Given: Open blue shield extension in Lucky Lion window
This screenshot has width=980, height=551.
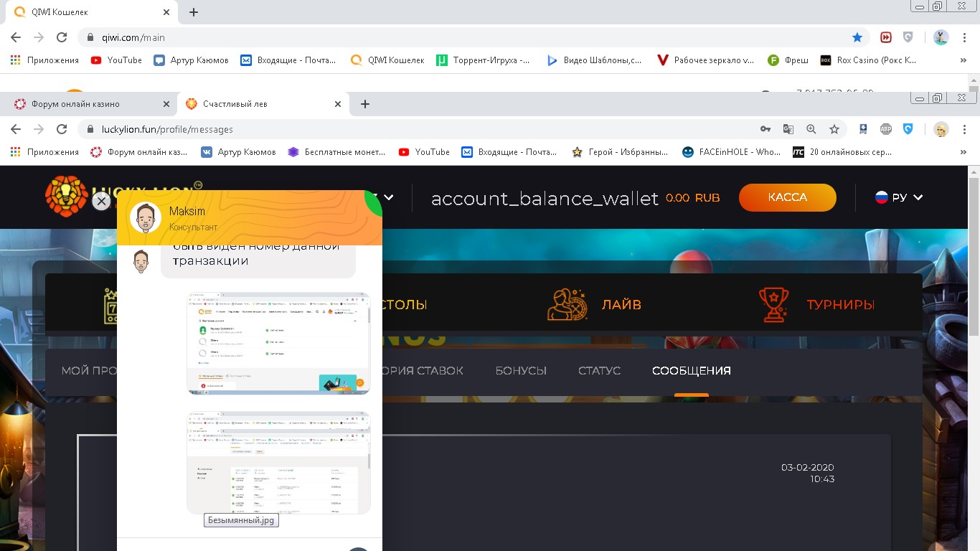Looking at the screenshot, I should (x=908, y=129).
